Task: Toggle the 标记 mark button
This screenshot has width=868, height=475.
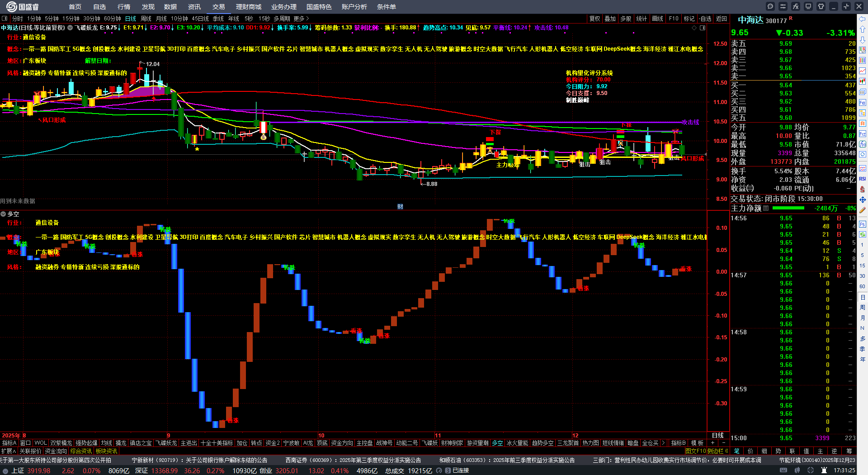Action: [x=689, y=19]
